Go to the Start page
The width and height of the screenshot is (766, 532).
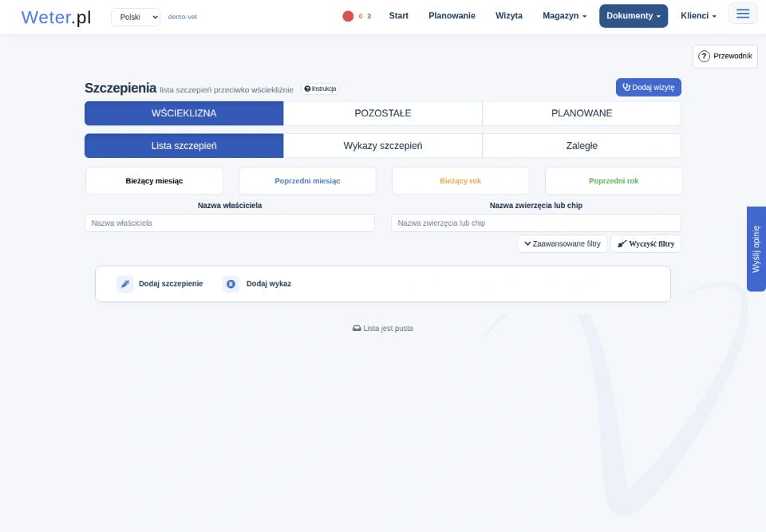tap(399, 16)
